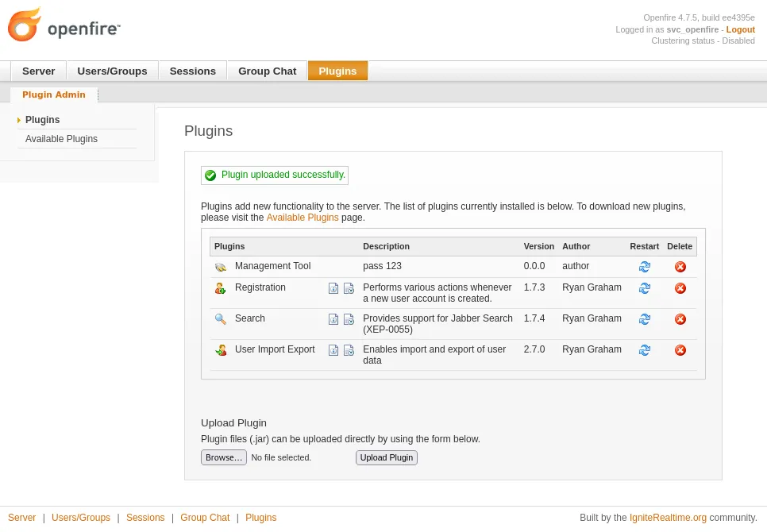
Task: Click the version '0.0.0' cell
Action: point(534,266)
